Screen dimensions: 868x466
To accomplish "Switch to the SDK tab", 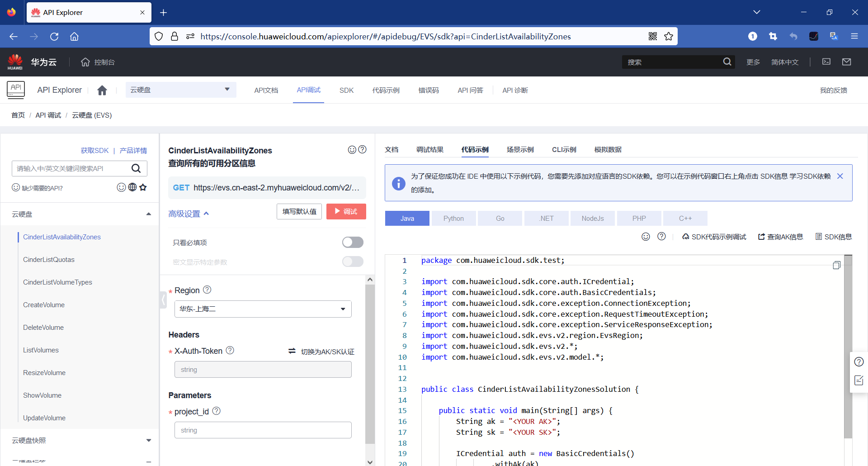I will click(347, 90).
